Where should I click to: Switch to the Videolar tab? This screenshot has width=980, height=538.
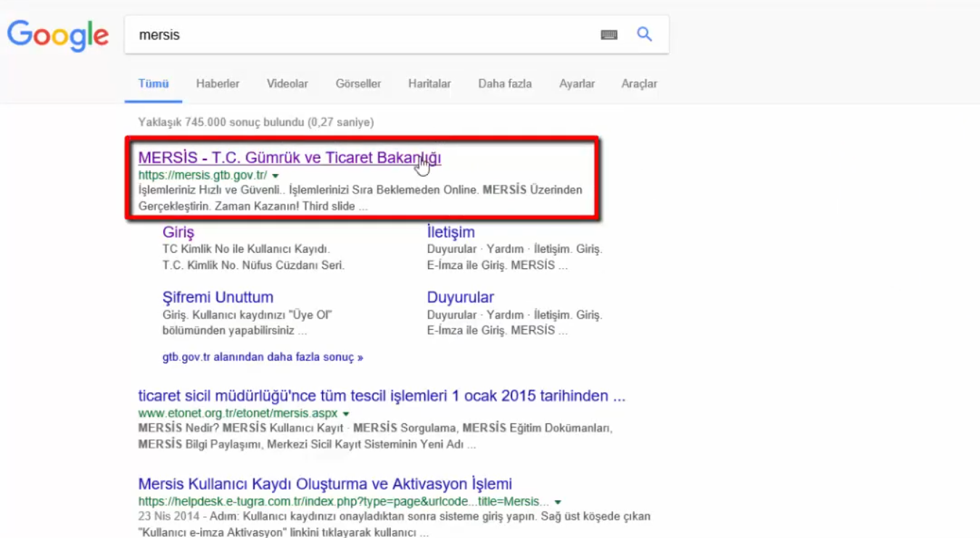tap(287, 83)
